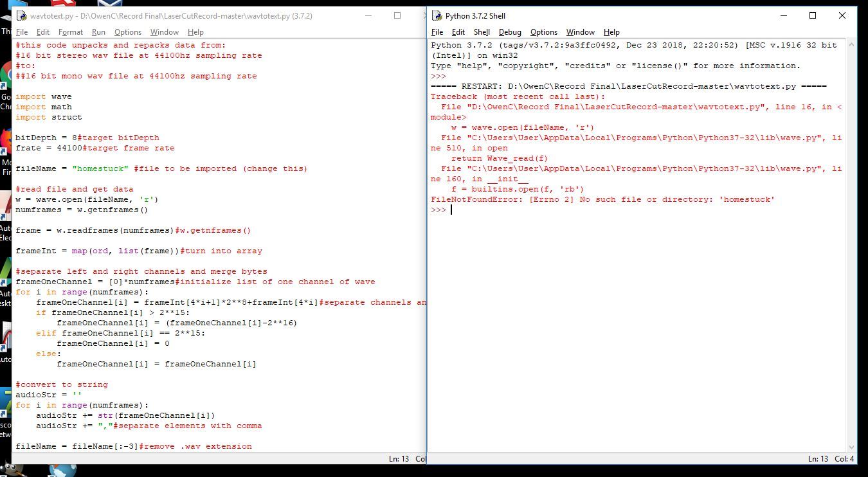This screenshot has height=477, width=868.
Task: Click the Python icon in Shell title bar
Action: [437, 16]
